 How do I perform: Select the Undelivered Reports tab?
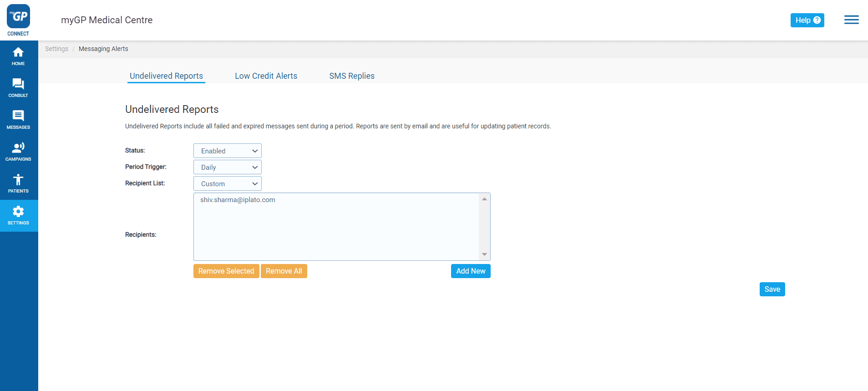[x=166, y=76]
